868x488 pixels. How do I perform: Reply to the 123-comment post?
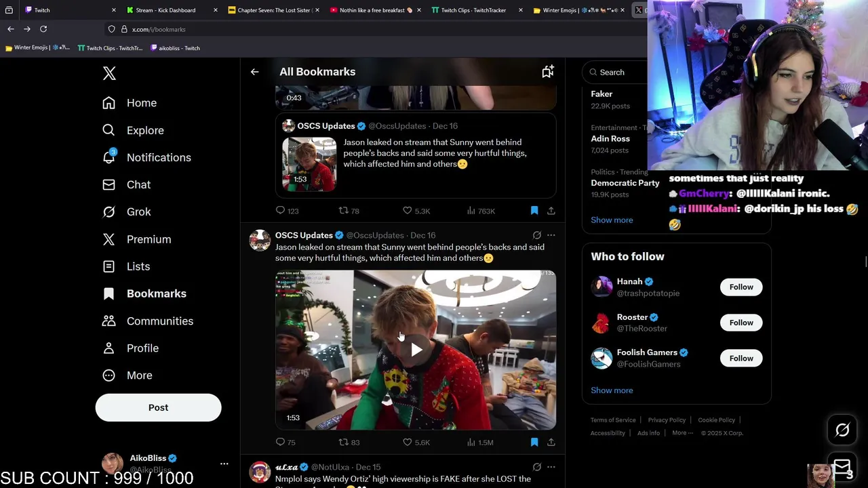pyautogui.click(x=287, y=211)
